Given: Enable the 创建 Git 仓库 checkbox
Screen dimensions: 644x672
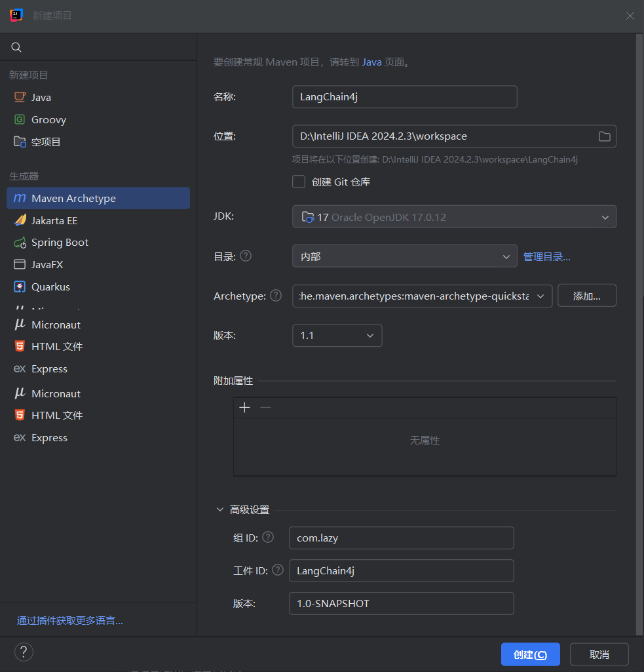Looking at the screenshot, I should pyautogui.click(x=299, y=182).
